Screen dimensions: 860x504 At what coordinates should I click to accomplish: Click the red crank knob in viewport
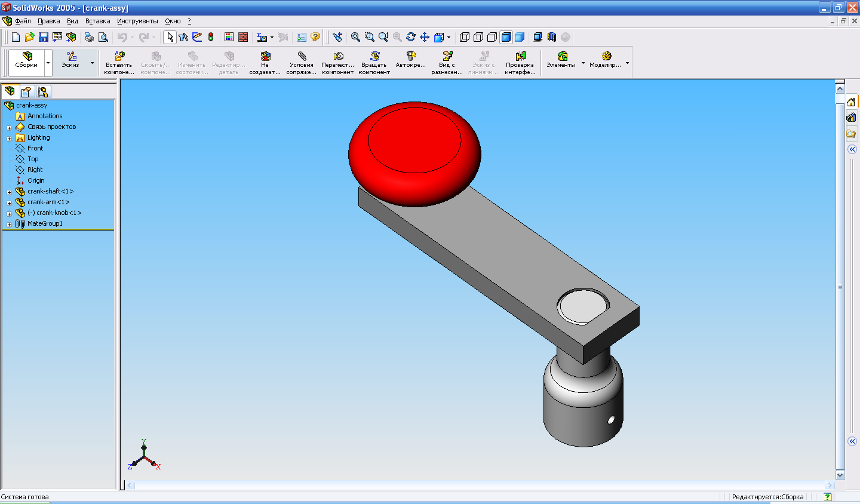click(x=414, y=153)
